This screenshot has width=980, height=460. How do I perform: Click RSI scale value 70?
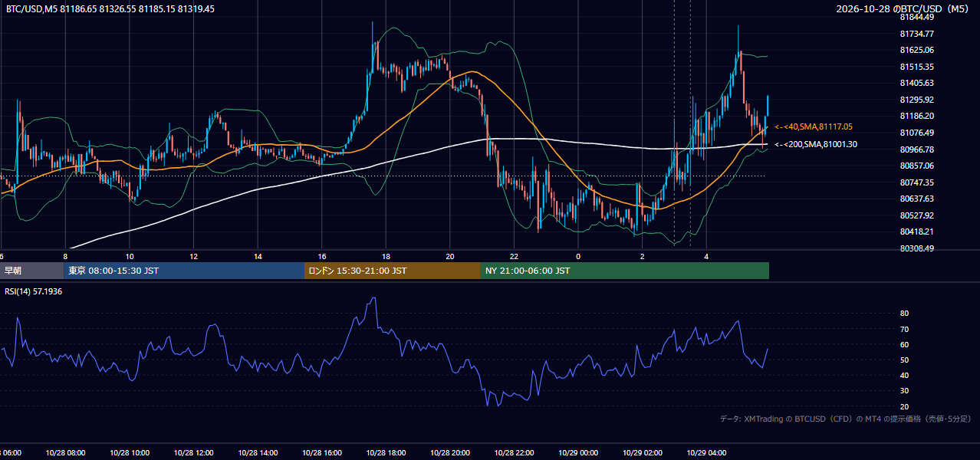(904, 329)
